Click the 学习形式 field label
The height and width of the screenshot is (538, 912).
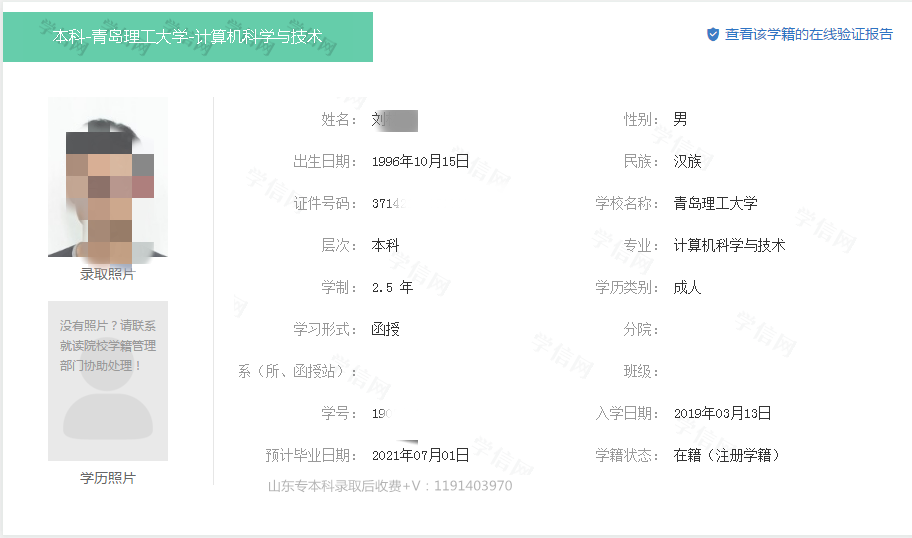pyautogui.click(x=325, y=329)
